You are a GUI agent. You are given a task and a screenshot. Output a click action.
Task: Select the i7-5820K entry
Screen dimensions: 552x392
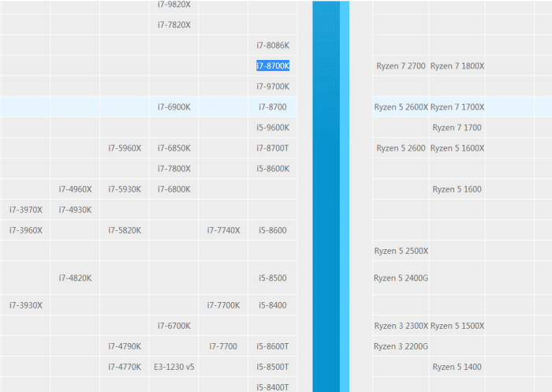(x=125, y=230)
